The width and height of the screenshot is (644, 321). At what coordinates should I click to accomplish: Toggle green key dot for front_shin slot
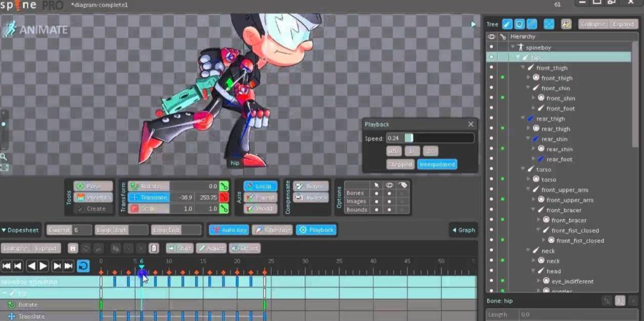point(503,98)
